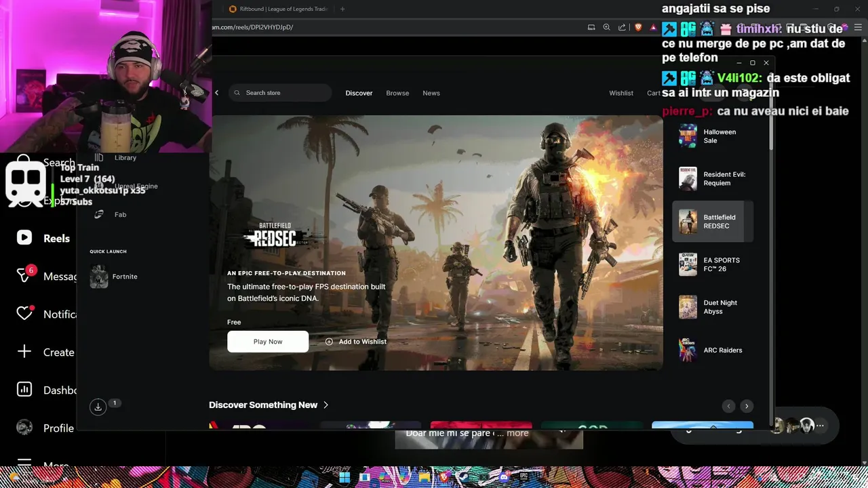
Task: Expand the reel caption with more
Action: (517, 433)
